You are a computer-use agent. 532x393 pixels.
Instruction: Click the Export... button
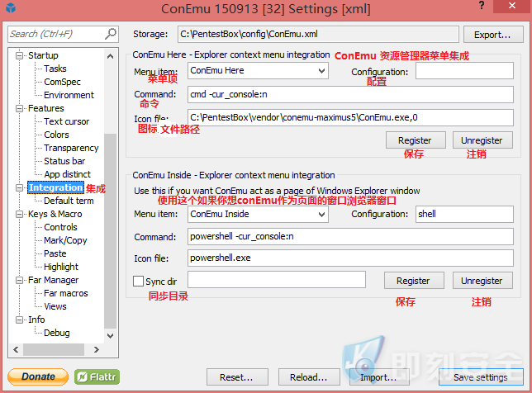[493, 34]
